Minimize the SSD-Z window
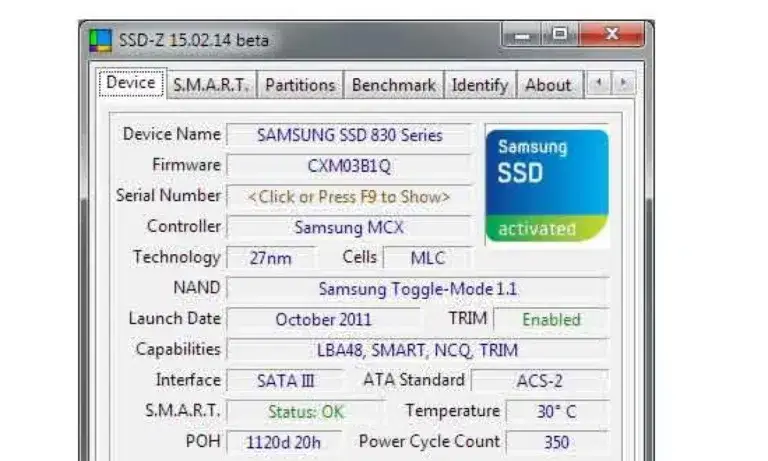This screenshot has height=461, width=768. 522,37
